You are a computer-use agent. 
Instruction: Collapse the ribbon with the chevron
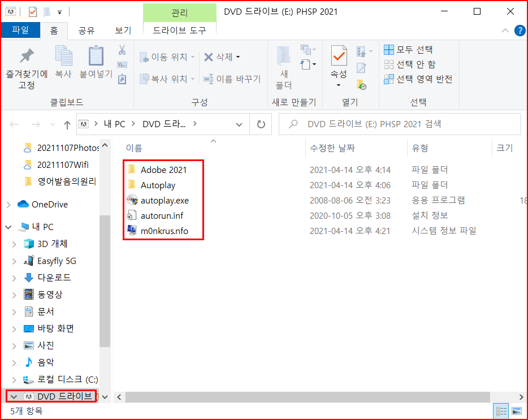pyautogui.click(x=505, y=31)
